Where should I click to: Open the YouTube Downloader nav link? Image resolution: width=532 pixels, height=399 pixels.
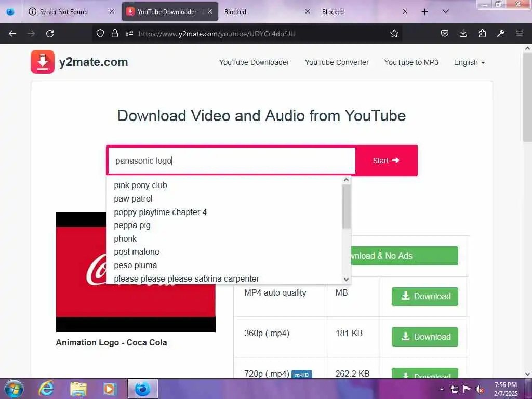coord(254,62)
